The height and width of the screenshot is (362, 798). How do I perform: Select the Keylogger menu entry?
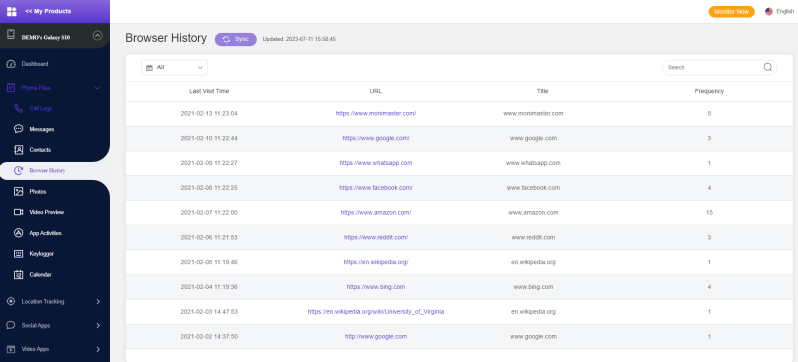click(x=42, y=254)
